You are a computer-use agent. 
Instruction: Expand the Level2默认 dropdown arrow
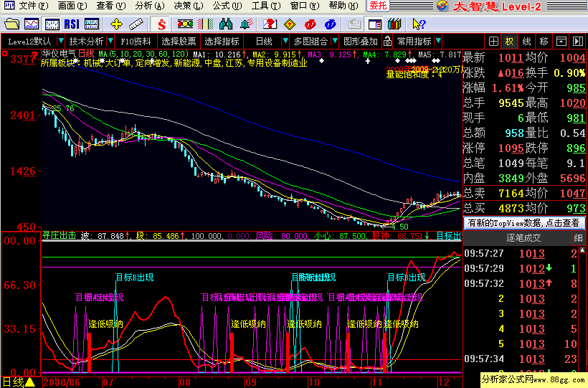[60, 41]
